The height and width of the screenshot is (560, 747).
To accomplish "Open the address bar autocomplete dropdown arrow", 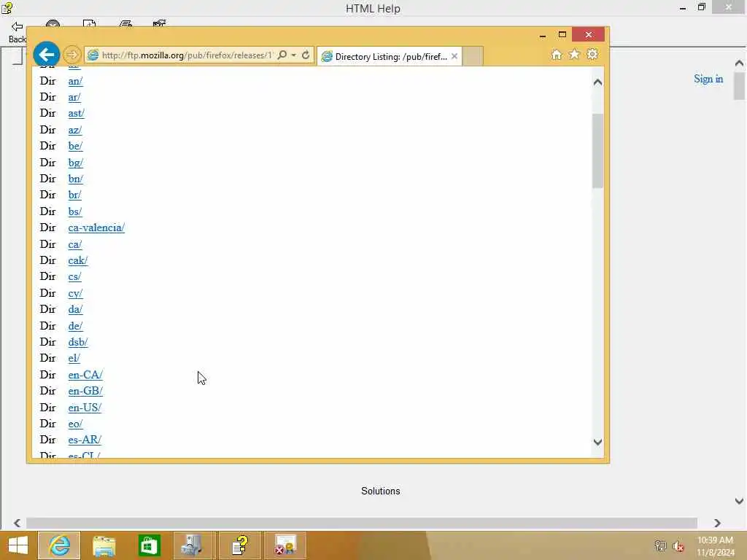I will pos(294,55).
